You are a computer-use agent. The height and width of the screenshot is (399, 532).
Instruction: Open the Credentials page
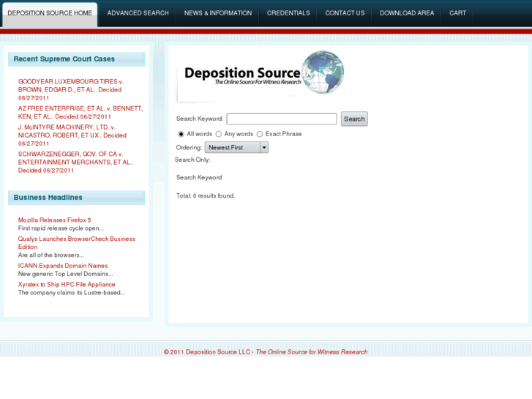click(x=288, y=13)
